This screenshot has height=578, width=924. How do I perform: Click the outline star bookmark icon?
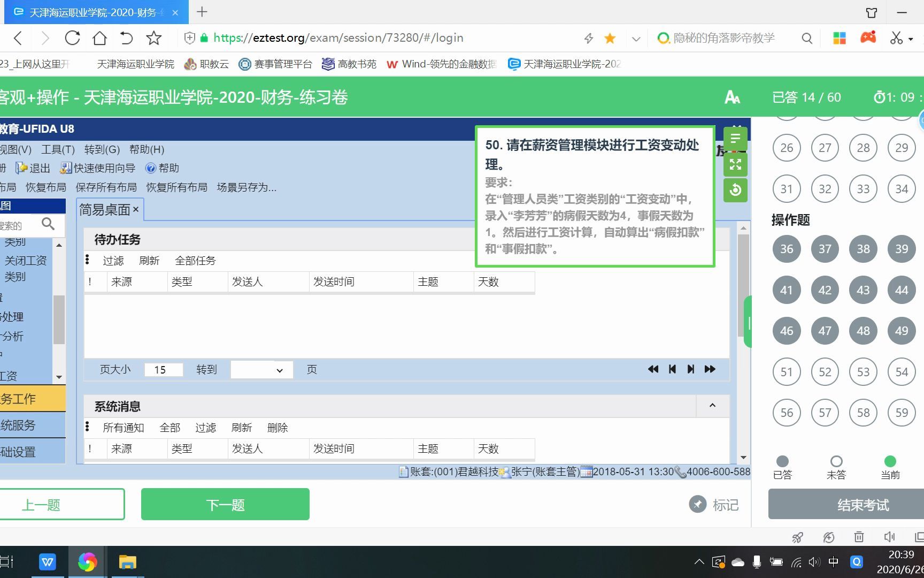pyautogui.click(x=154, y=38)
